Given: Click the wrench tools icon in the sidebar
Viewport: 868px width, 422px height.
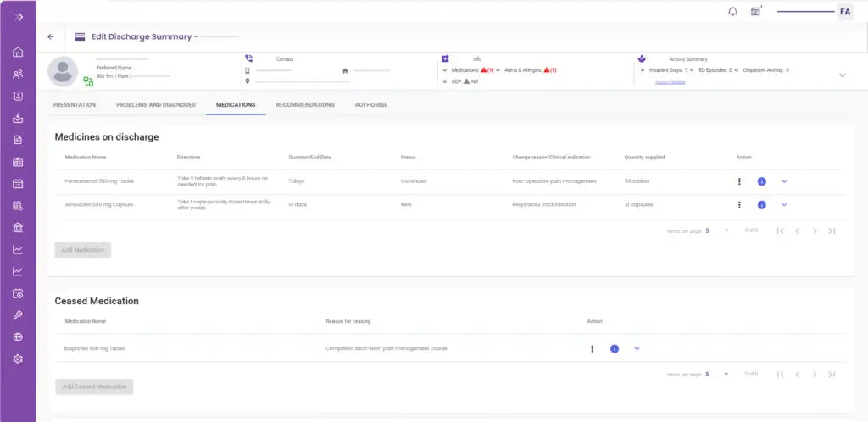Looking at the screenshot, I should 18,315.
